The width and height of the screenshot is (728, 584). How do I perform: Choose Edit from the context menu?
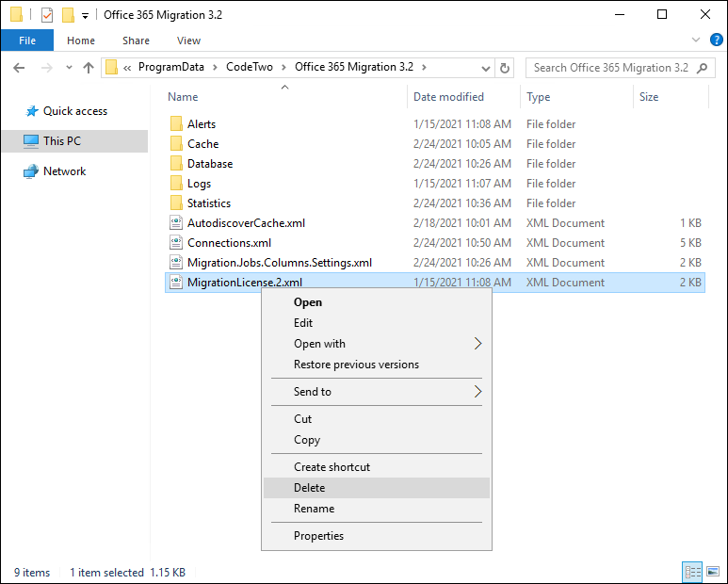click(377, 323)
